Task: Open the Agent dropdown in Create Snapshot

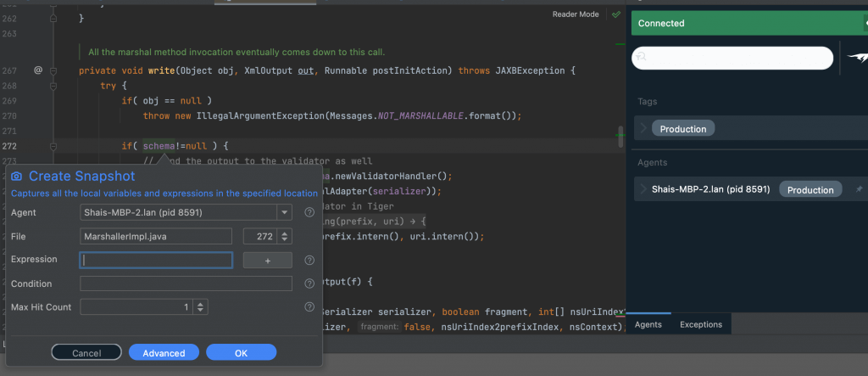Action: click(x=286, y=212)
